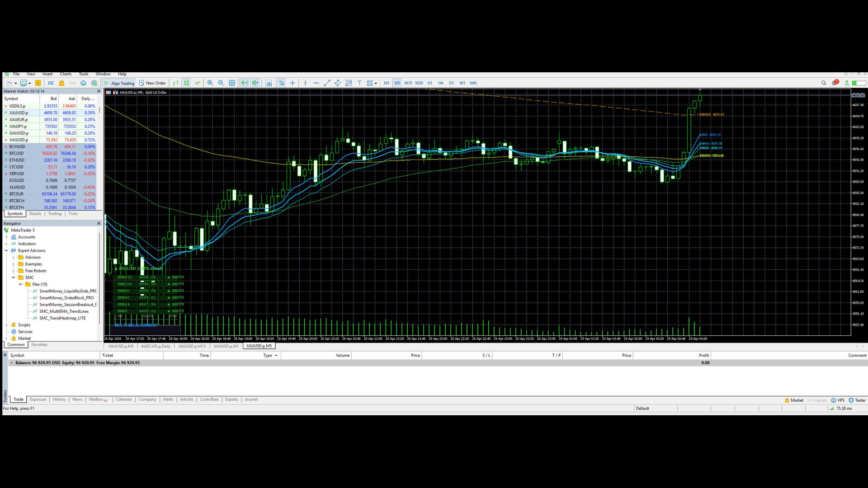Zoom in on the chart
This screenshot has height=488, width=868.
(210, 83)
